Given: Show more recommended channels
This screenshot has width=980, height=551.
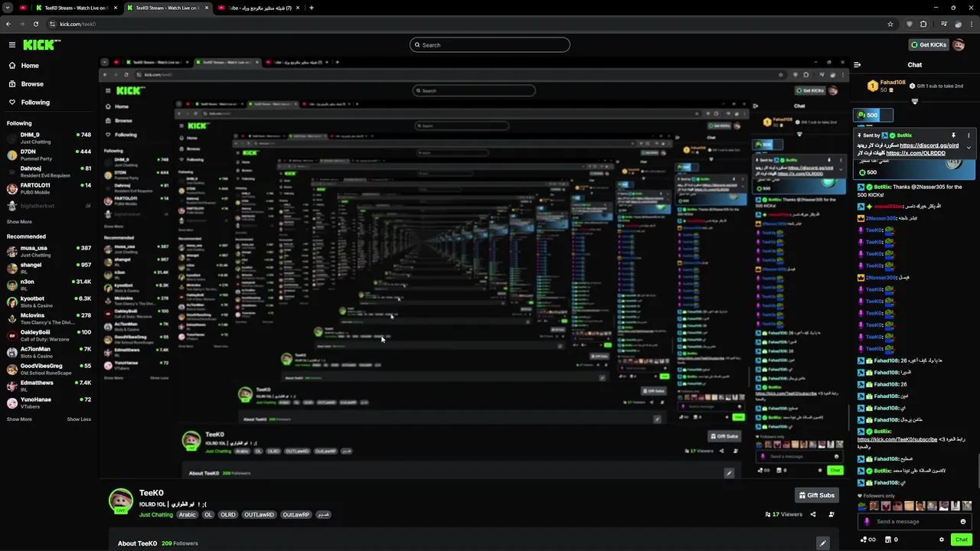Looking at the screenshot, I should 19,419.
